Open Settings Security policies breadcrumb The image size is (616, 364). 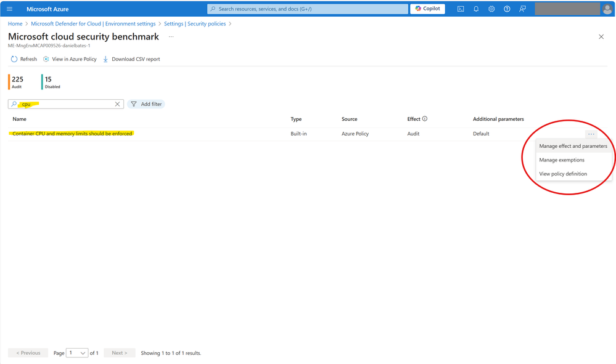coord(195,23)
